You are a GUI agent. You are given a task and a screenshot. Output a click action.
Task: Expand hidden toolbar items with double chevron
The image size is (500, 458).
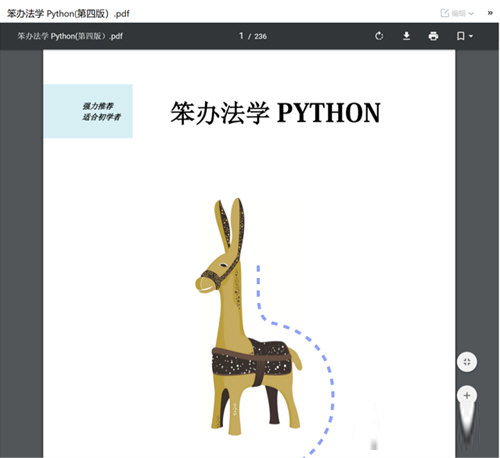point(490,13)
